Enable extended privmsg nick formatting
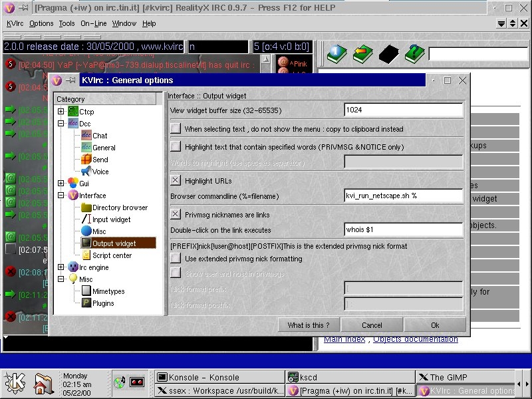The width and height of the screenshot is (532, 399). point(176,258)
